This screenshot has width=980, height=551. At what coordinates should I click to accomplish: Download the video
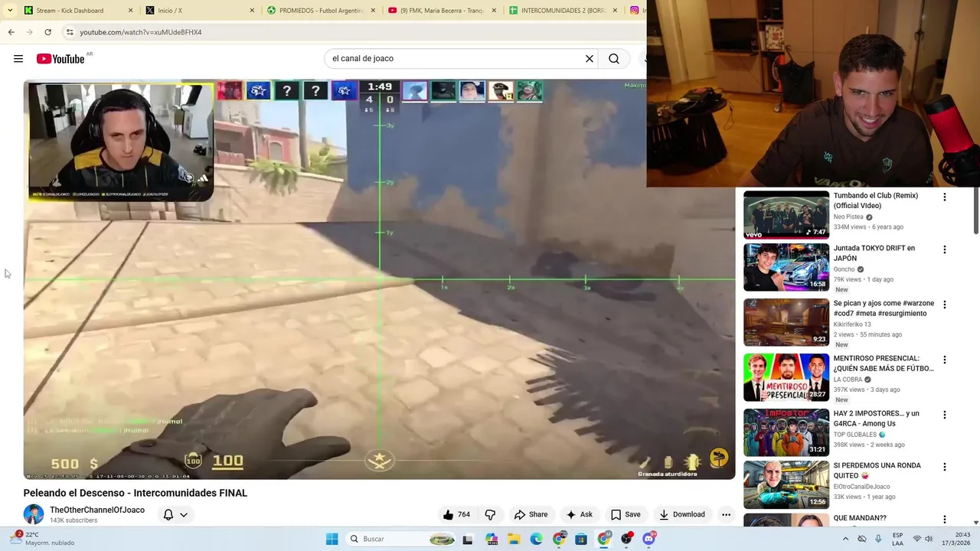[682, 514]
